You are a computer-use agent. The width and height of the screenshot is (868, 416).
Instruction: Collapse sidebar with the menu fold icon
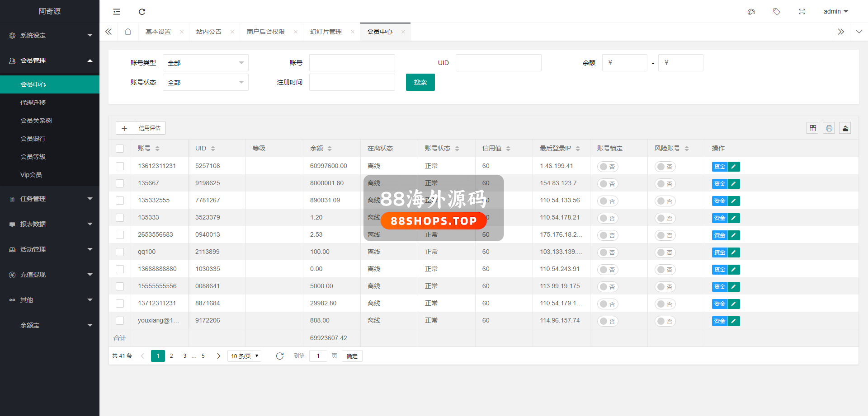117,12
